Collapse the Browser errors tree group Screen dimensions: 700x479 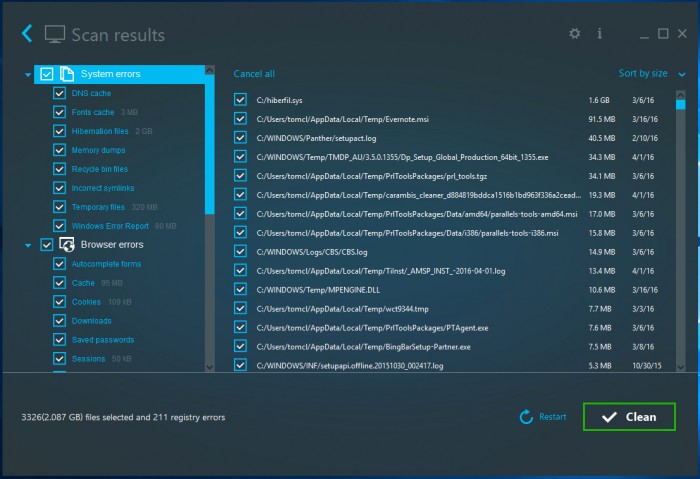pyautogui.click(x=28, y=245)
